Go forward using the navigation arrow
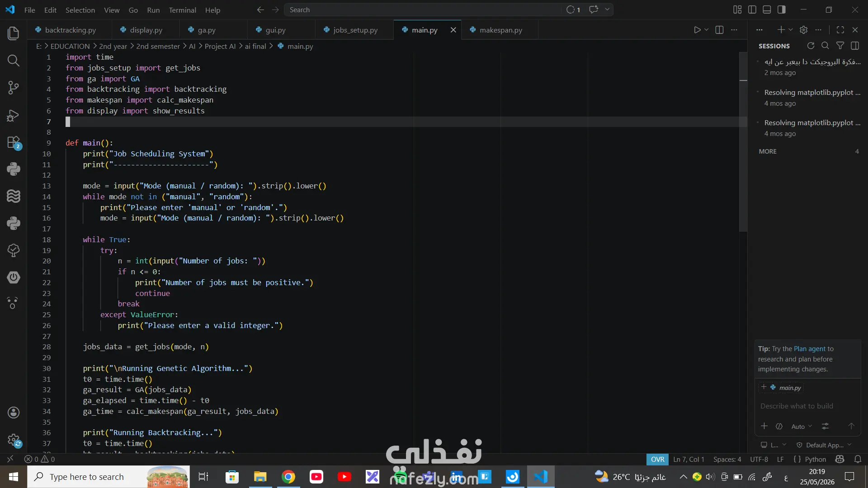This screenshot has height=488, width=868. point(275,10)
